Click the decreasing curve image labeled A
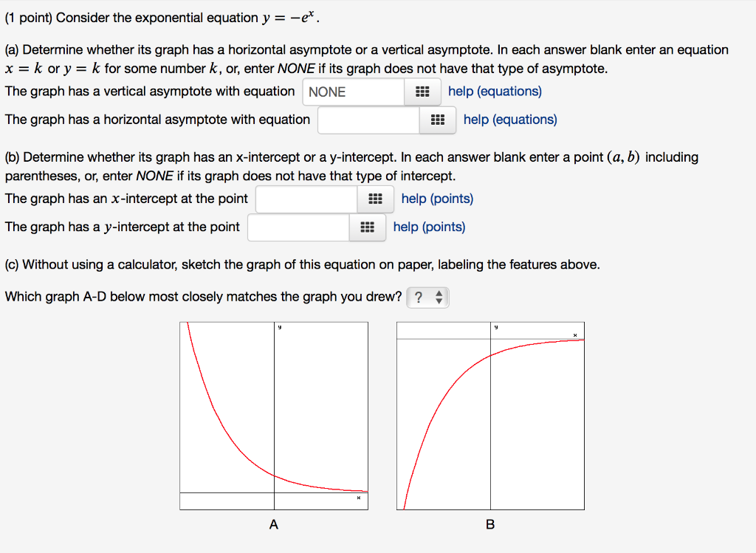This screenshot has width=756, height=553. pos(274,413)
